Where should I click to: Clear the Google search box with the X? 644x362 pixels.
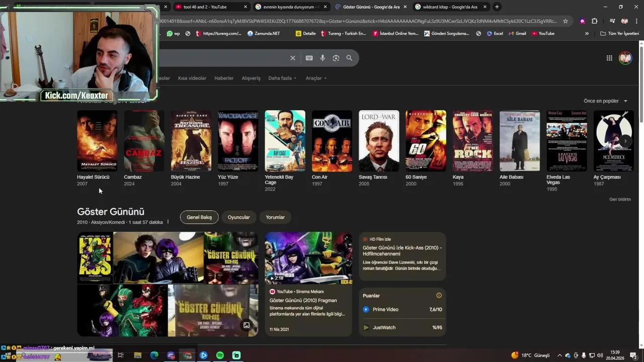[293, 58]
